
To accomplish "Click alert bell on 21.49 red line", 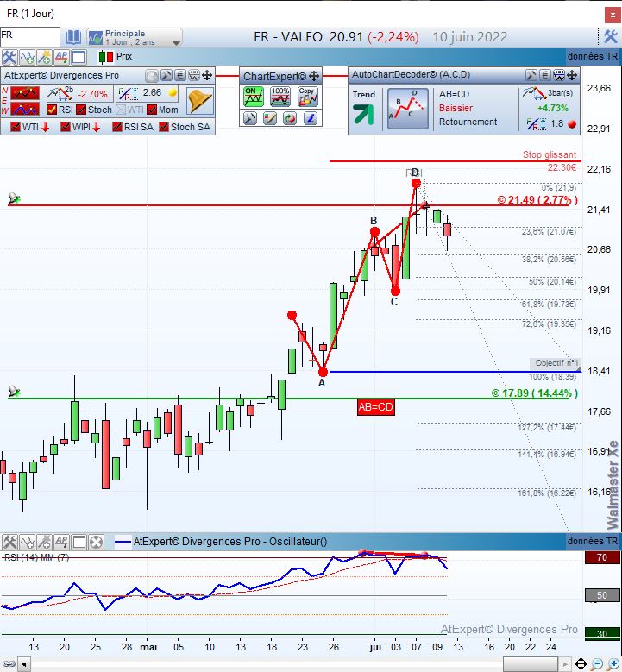I will 14,198.
